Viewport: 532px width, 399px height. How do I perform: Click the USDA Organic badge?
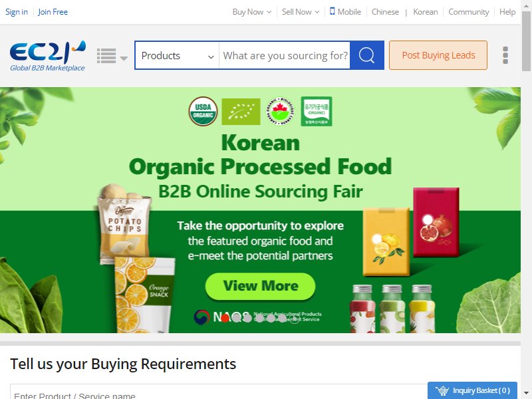tap(203, 111)
